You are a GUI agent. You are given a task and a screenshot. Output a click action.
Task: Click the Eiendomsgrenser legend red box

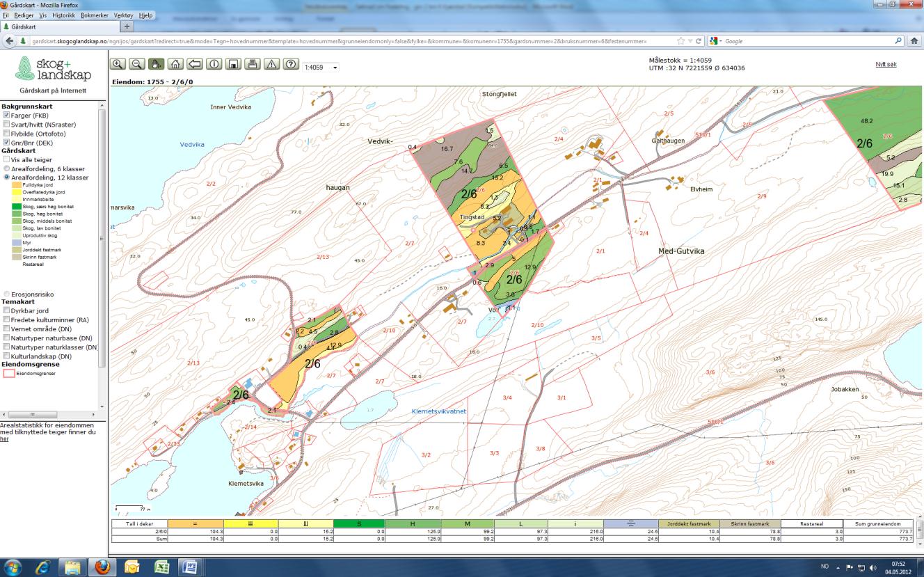pyautogui.click(x=8, y=373)
